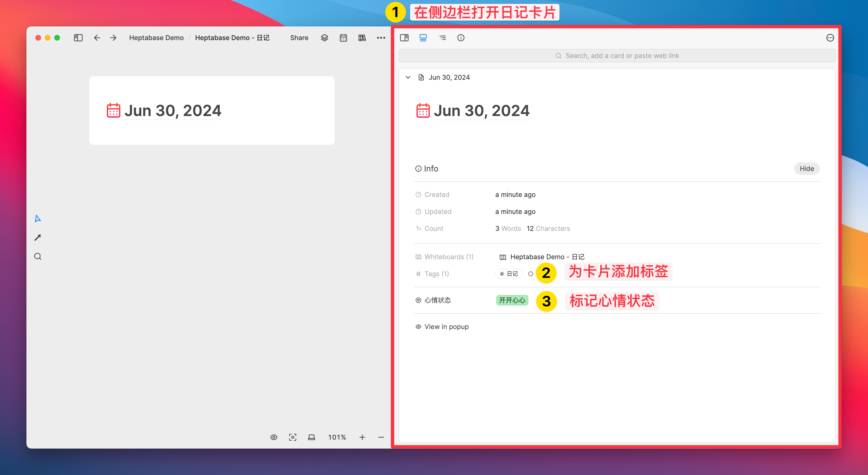868x475 pixels.
Task: Click the Jun 30, 2024 title in the sidebar card
Action: pyautogui.click(x=481, y=111)
